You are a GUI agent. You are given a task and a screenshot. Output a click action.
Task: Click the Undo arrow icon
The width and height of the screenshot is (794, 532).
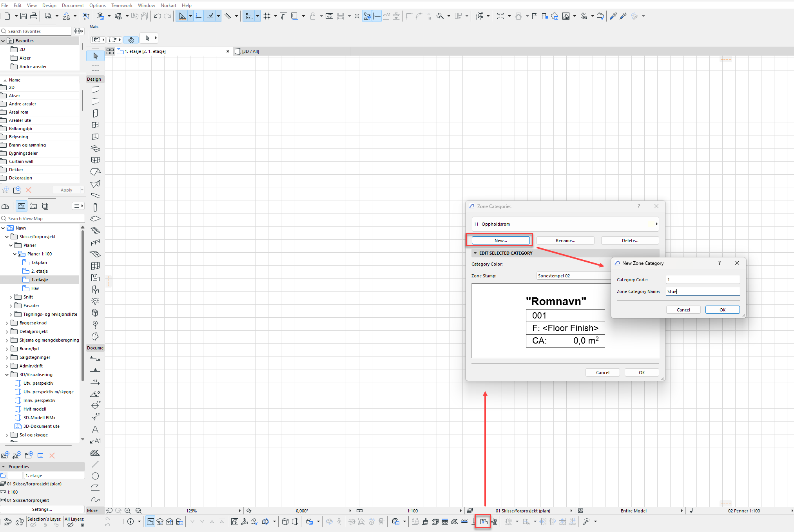point(157,16)
